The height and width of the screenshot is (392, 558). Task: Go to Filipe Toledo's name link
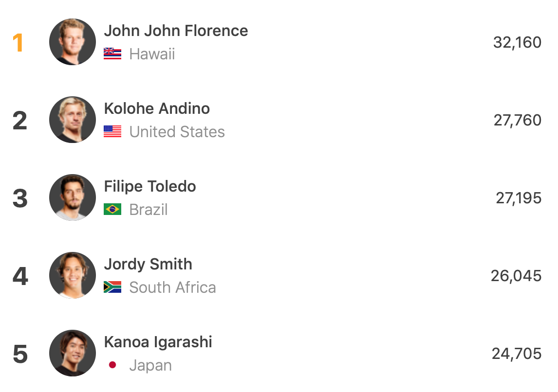(150, 186)
